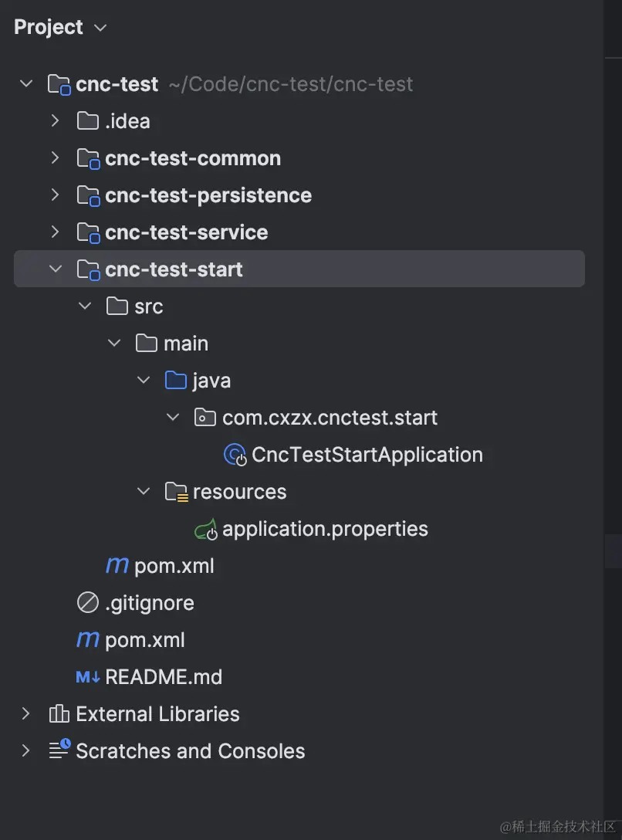The image size is (622, 840).
Task: Click the External Libraries icon
Action: pos(59,714)
